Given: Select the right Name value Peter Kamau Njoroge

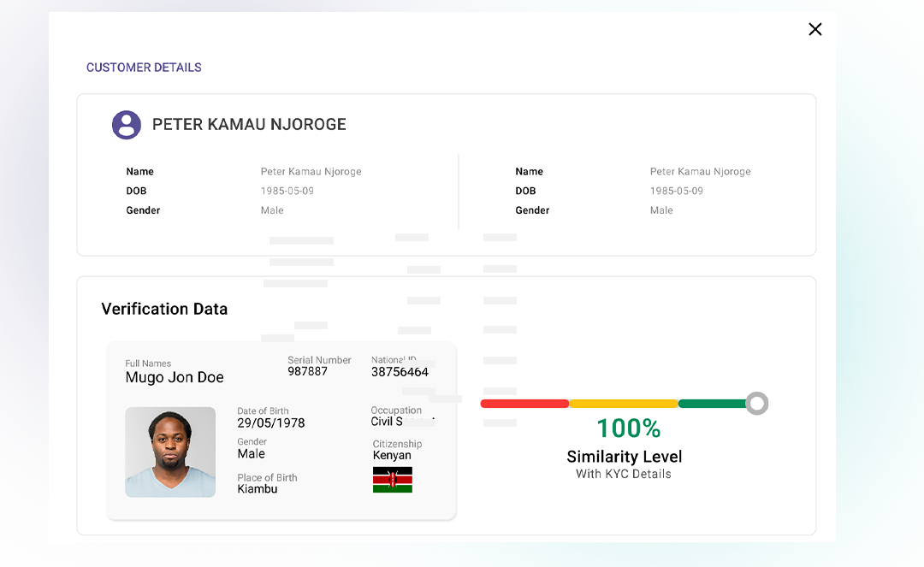Looking at the screenshot, I should 700,171.
